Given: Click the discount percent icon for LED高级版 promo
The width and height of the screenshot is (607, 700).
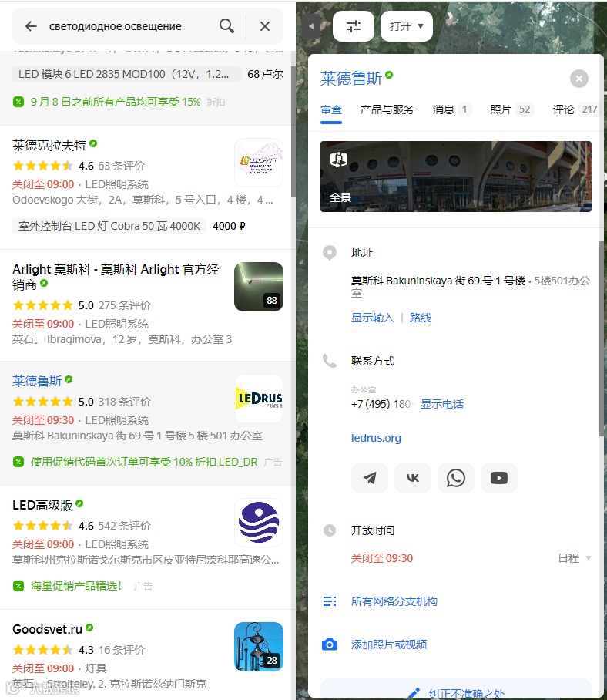Looking at the screenshot, I should [18, 586].
